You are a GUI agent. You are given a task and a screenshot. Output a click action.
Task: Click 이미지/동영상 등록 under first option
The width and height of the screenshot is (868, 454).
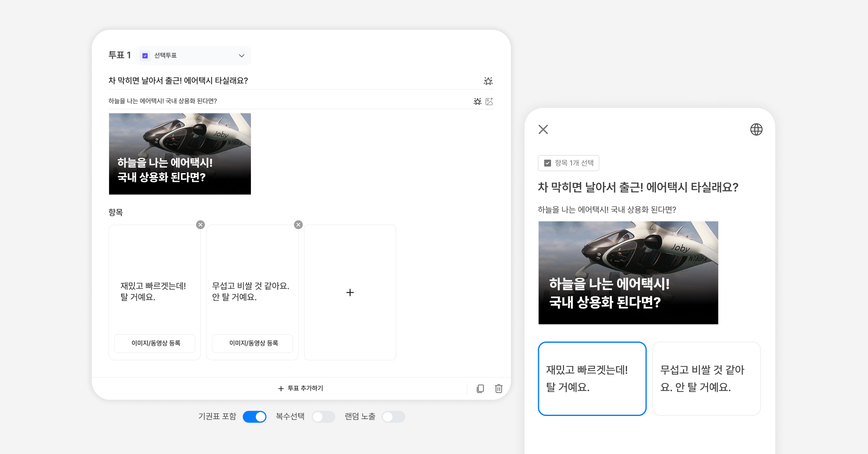click(x=155, y=343)
